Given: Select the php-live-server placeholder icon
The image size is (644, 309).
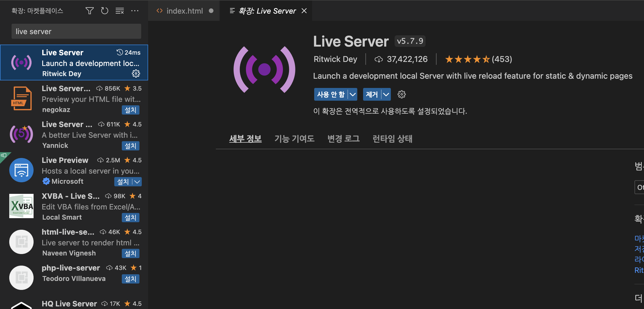Looking at the screenshot, I should point(21,278).
